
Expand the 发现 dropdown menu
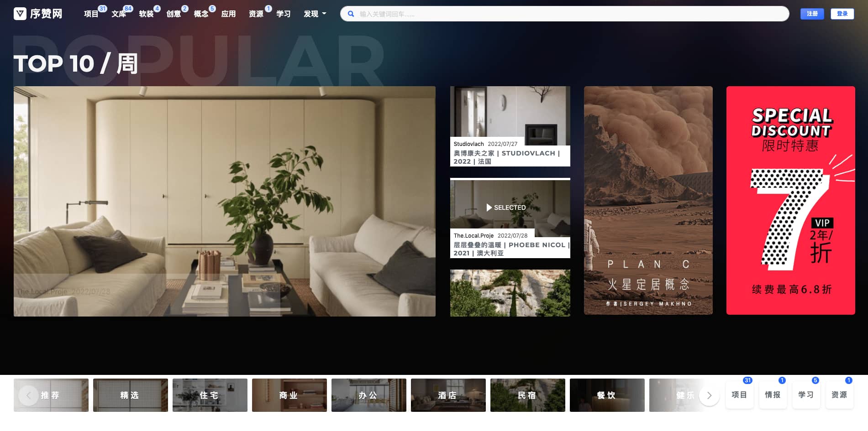(315, 14)
